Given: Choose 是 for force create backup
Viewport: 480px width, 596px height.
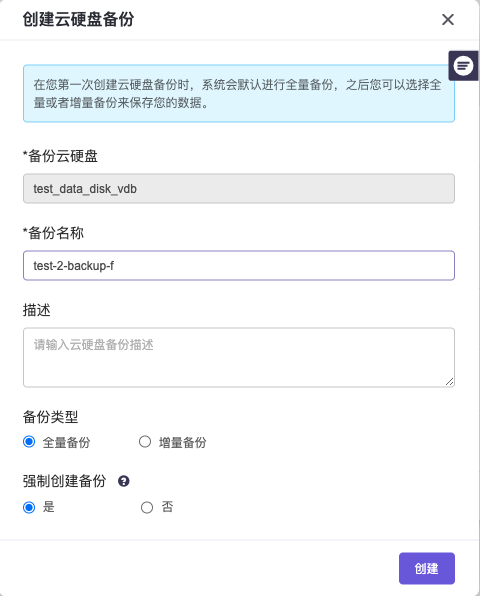Looking at the screenshot, I should (x=29, y=507).
